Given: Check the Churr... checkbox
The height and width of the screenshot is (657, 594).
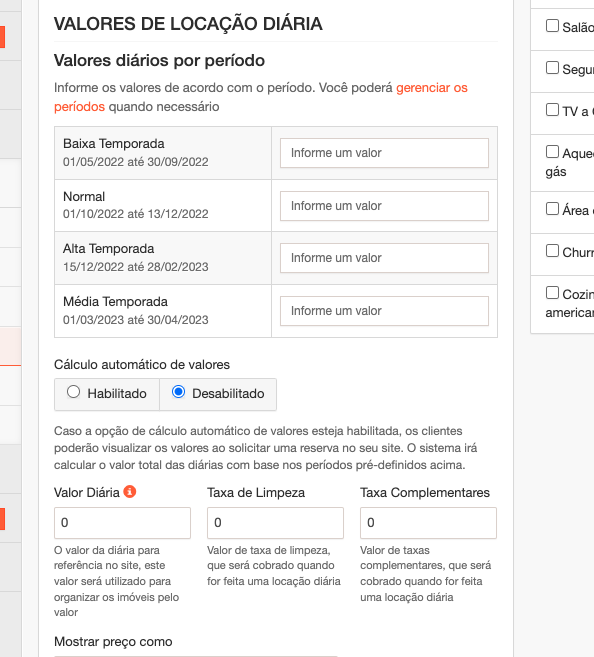Looking at the screenshot, I should pos(552,251).
